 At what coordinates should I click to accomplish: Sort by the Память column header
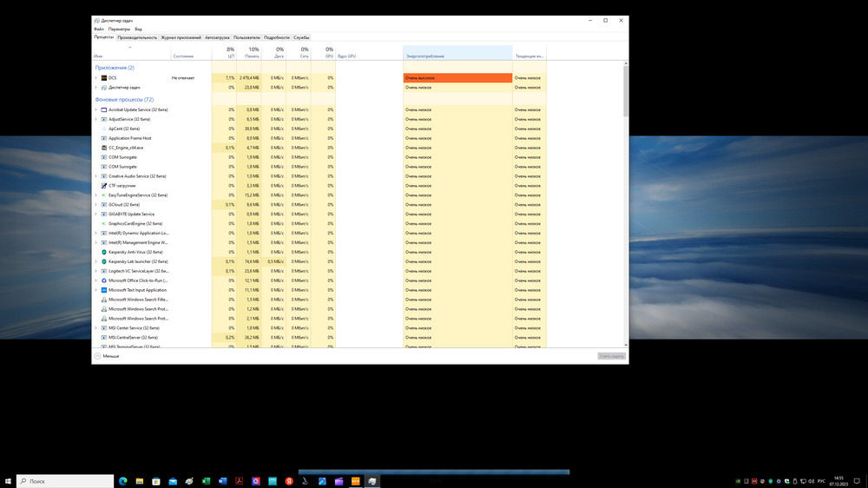click(249, 53)
